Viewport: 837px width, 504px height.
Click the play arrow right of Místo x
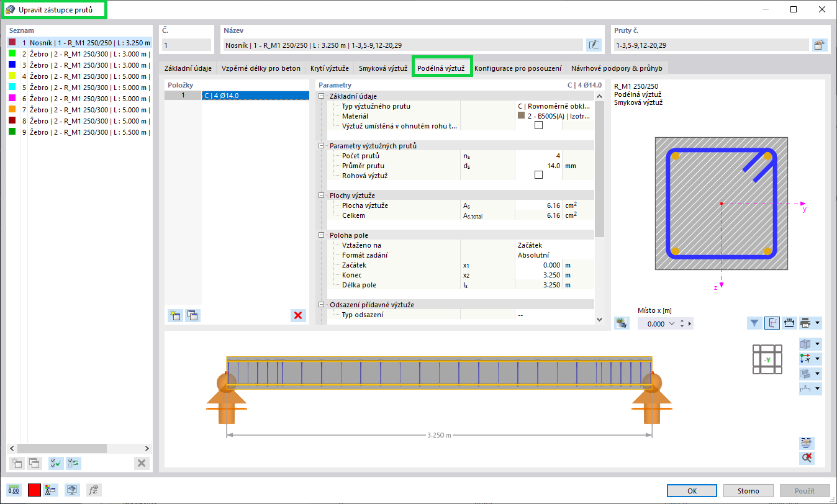click(x=690, y=324)
